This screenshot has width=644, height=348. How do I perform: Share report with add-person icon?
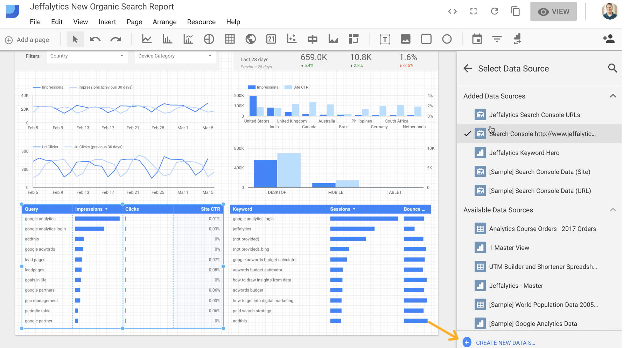[x=609, y=39]
